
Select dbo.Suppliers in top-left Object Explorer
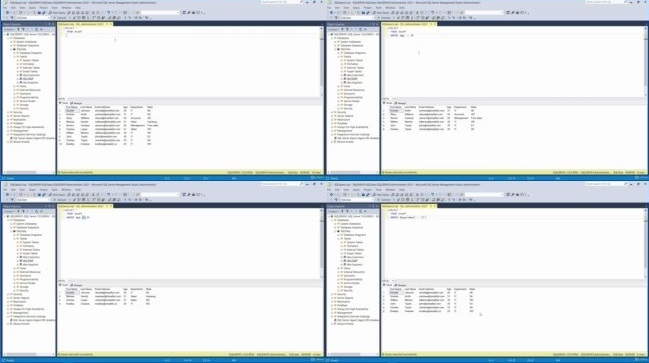tap(31, 83)
